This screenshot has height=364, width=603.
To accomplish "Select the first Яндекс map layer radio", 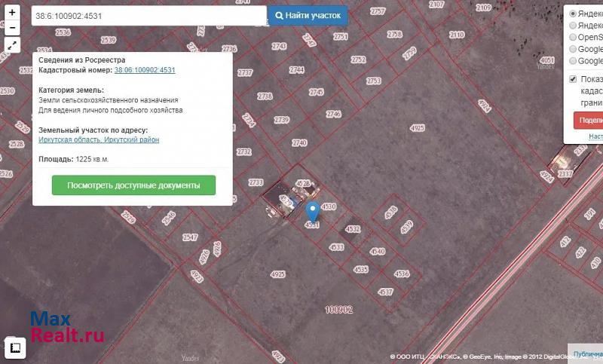I will click(x=574, y=14).
